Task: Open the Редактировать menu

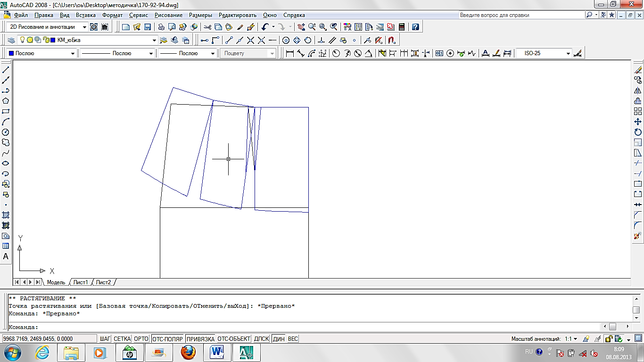Action: point(238,15)
